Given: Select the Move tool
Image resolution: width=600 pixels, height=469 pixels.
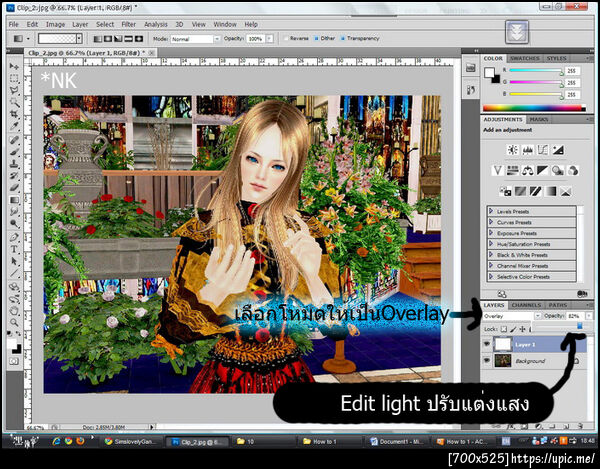Looking at the screenshot, I should tap(14, 66).
